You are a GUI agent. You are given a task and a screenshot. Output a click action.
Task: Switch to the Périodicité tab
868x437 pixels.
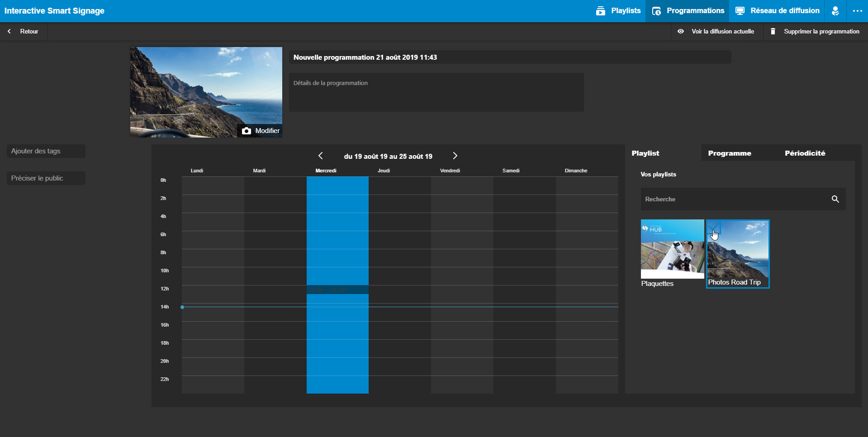[x=805, y=153]
